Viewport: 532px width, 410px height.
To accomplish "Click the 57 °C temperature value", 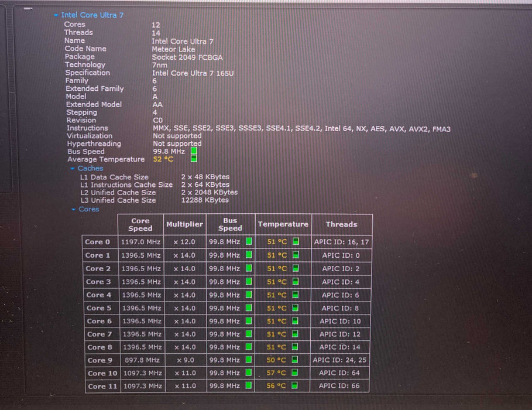I will (276, 373).
